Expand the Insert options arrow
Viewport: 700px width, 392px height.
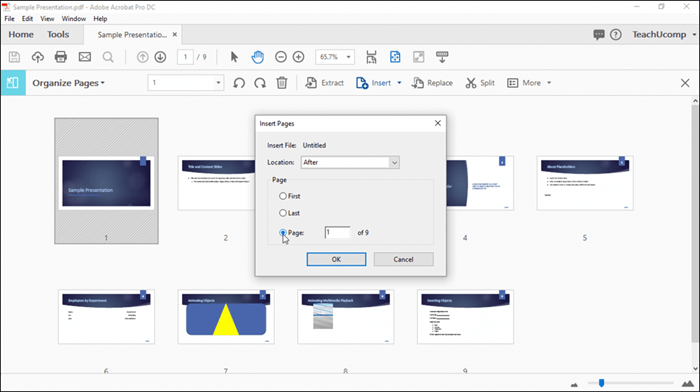click(399, 83)
